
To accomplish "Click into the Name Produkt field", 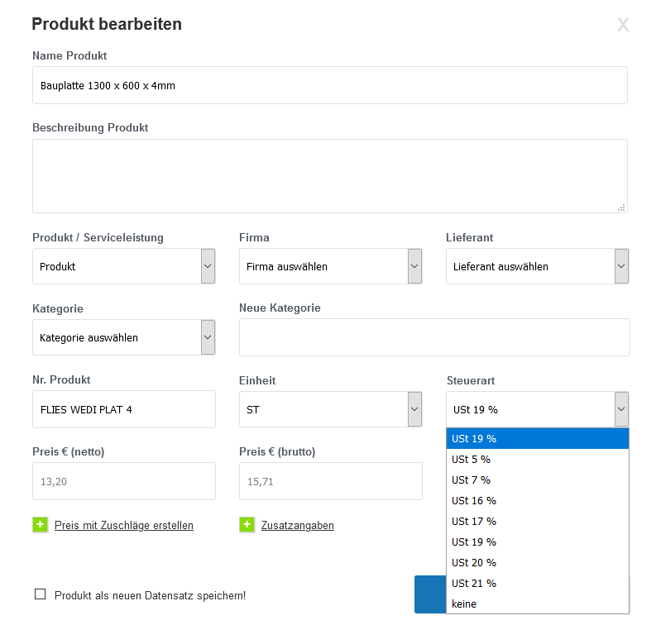I will (330, 85).
